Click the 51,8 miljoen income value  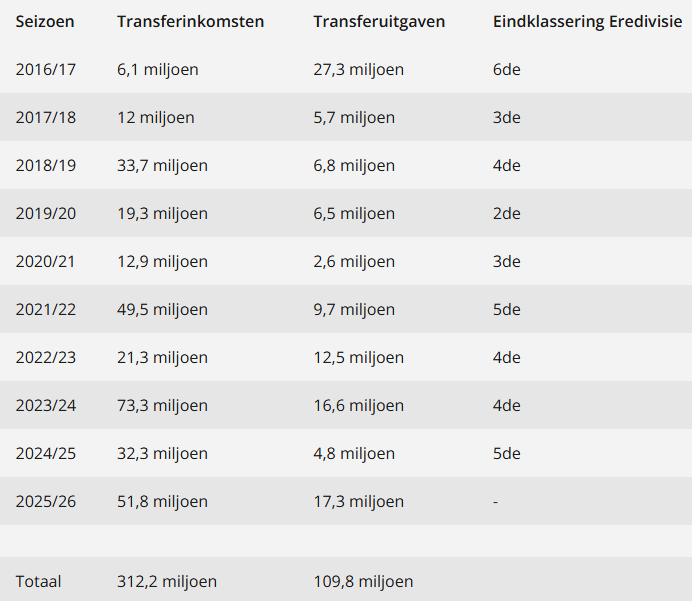[x=162, y=502]
